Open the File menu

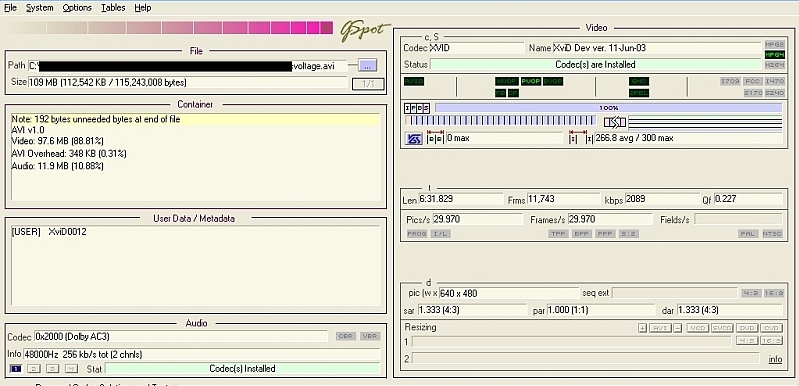click(10, 8)
